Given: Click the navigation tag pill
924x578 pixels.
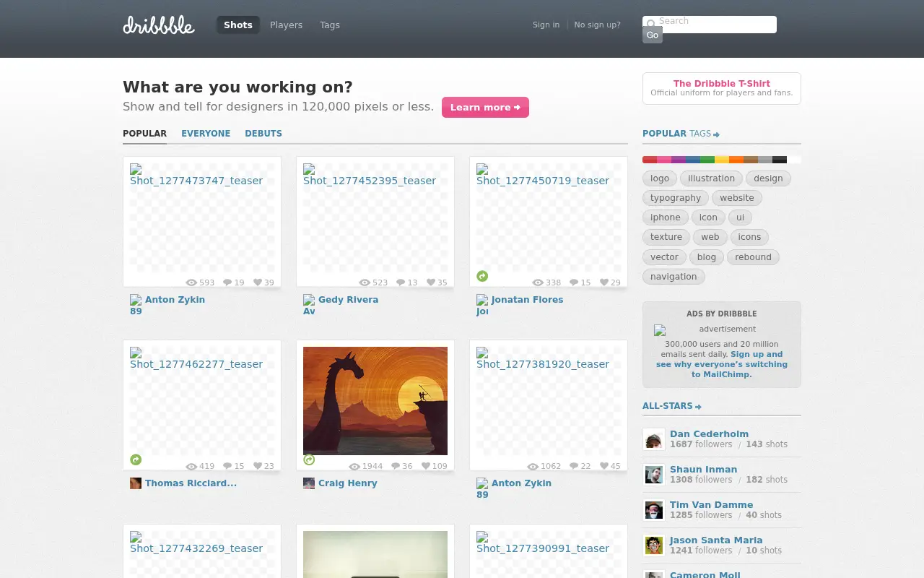Looking at the screenshot, I should click(674, 277).
